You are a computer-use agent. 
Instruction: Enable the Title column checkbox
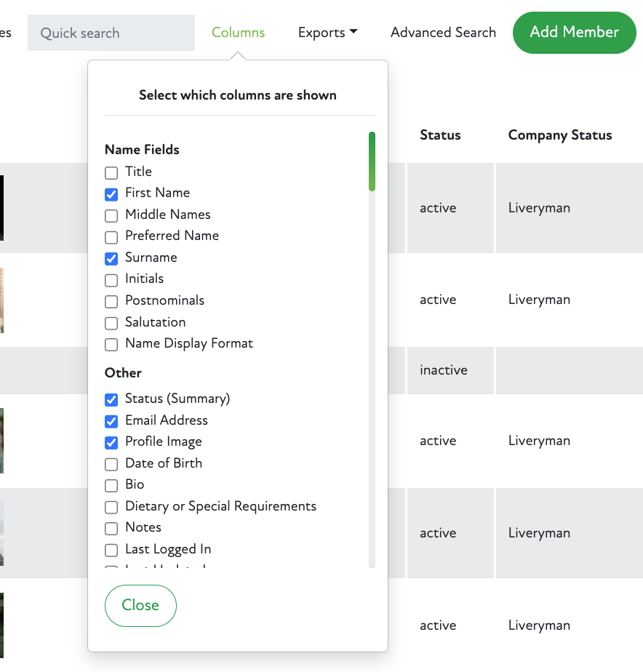tap(111, 172)
